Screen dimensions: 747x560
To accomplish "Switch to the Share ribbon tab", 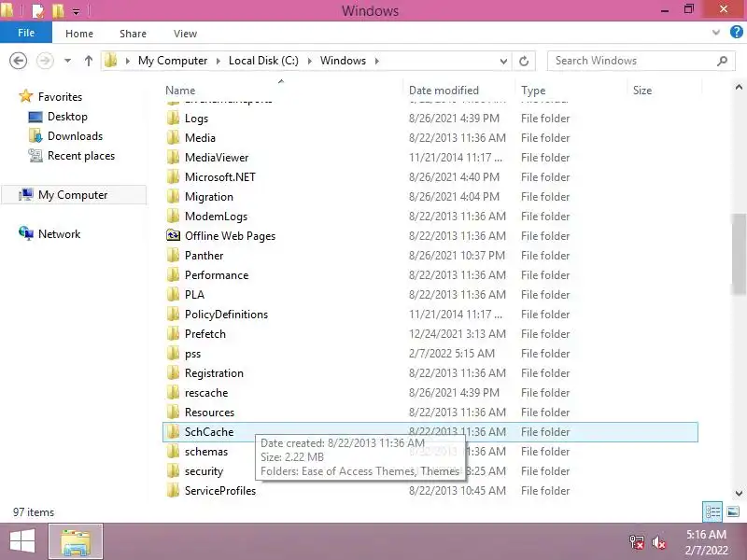I will 133,34.
